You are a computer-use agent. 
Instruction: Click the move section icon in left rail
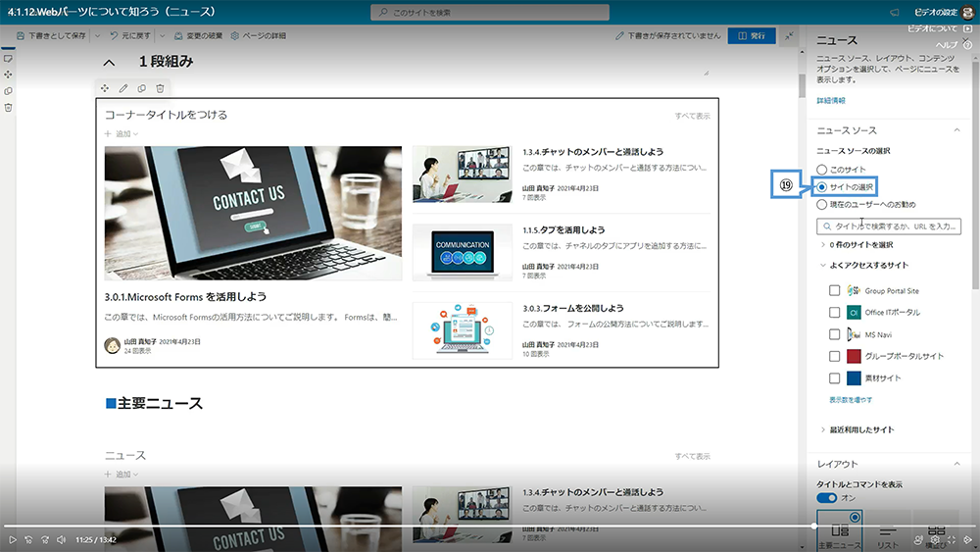pyautogui.click(x=8, y=75)
